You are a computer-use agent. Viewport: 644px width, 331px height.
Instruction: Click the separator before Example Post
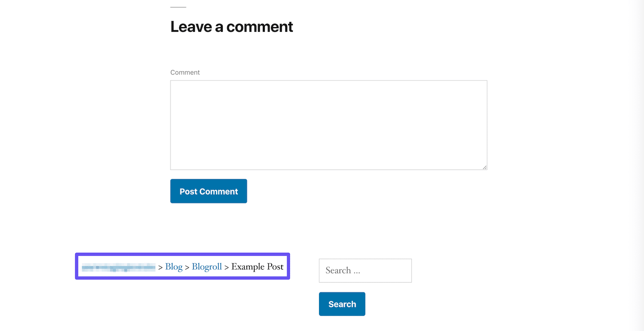[x=227, y=267]
